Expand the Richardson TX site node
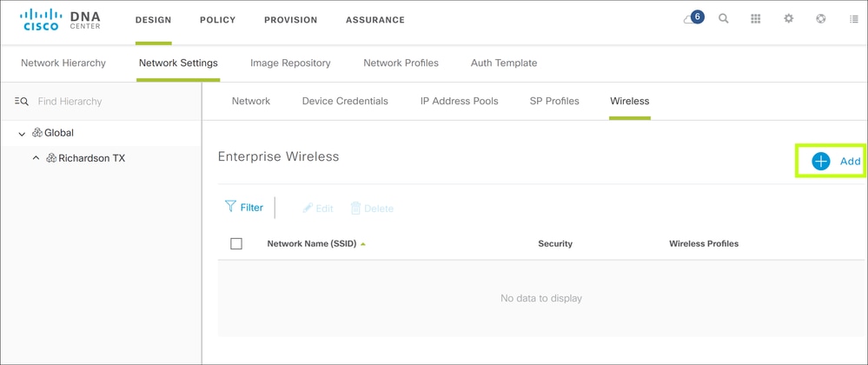 coord(36,158)
